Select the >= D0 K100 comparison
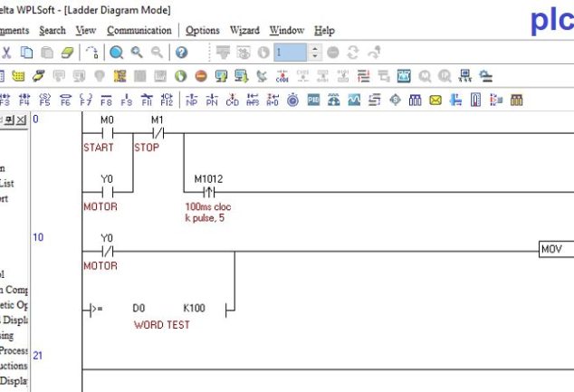Image resolution: width=574 pixels, height=392 pixels. click(x=158, y=310)
